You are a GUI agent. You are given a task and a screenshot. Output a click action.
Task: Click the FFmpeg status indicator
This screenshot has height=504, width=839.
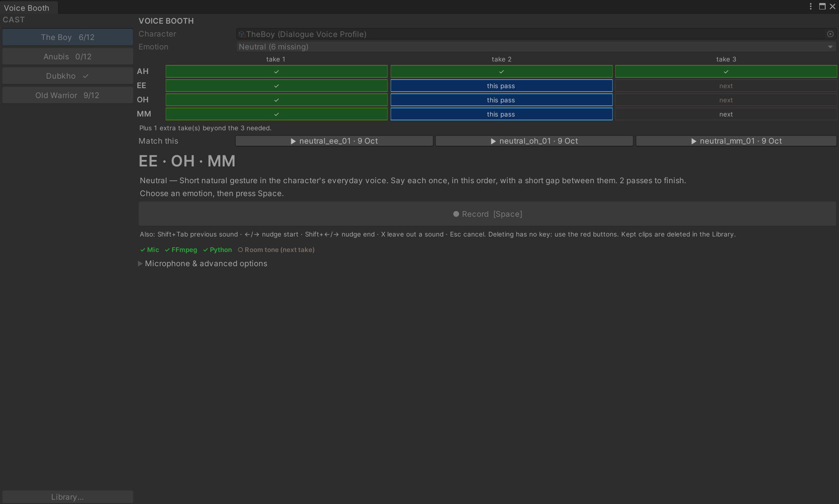181,250
